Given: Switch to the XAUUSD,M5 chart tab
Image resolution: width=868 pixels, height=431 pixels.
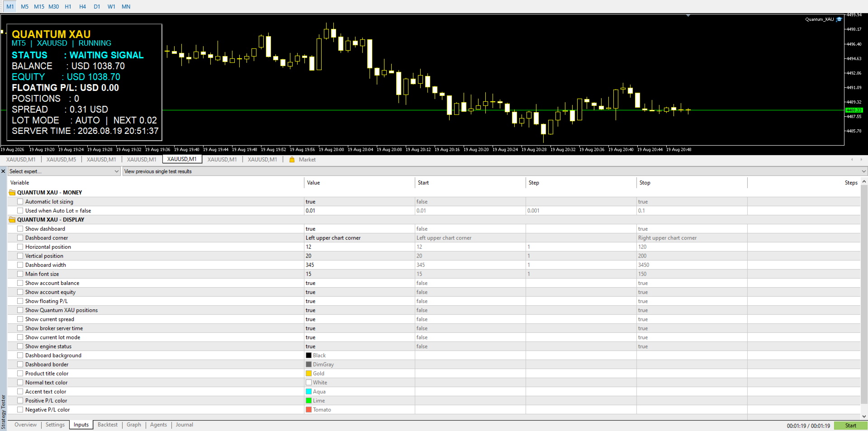Looking at the screenshot, I should click(61, 160).
